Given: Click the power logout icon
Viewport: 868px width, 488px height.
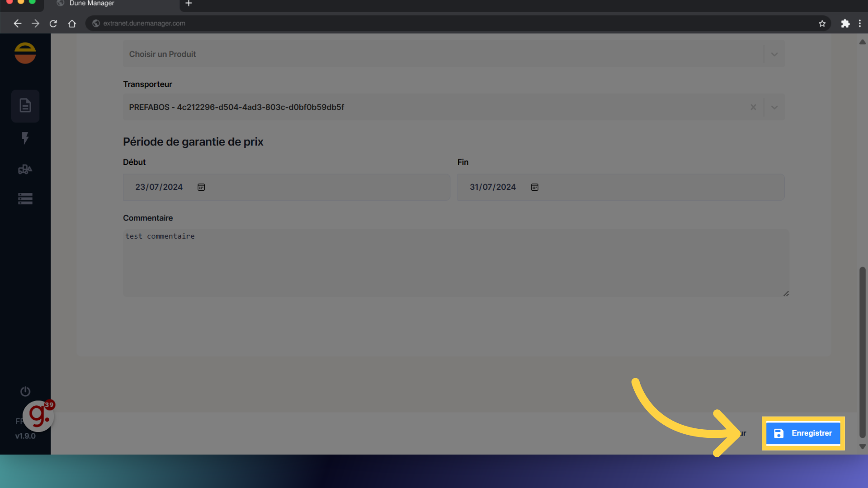Looking at the screenshot, I should (25, 391).
